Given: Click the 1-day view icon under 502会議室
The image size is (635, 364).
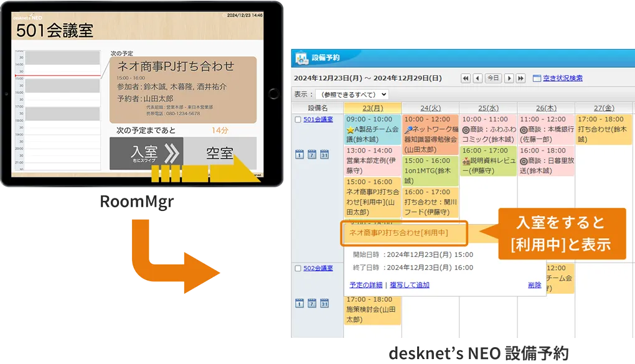Looking at the screenshot, I should pyautogui.click(x=299, y=303).
